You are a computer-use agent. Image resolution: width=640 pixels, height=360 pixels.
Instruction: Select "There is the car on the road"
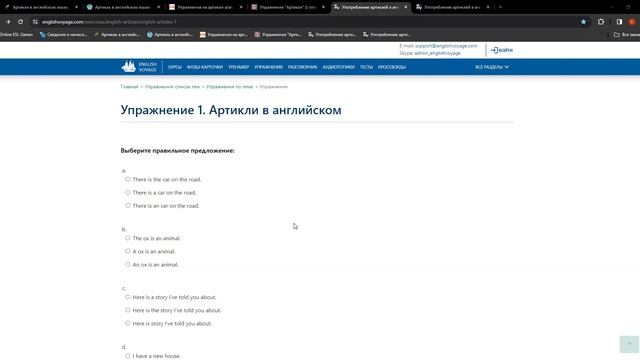(x=128, y=179)
